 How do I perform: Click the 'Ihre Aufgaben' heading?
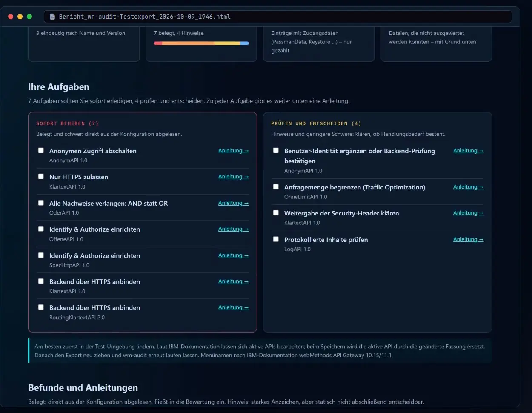(59, 87)
